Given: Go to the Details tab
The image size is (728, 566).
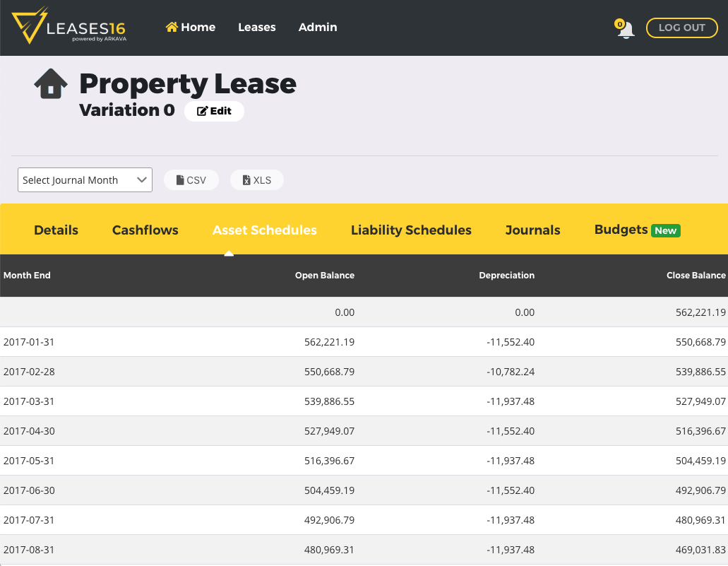Looking at the screenshot, I should click(x=56, y=230).
